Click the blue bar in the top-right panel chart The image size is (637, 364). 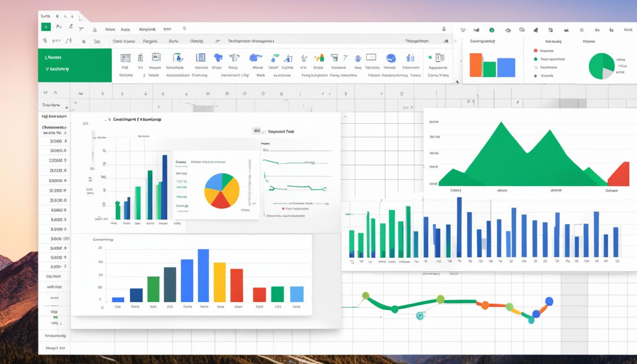(506, 68)
